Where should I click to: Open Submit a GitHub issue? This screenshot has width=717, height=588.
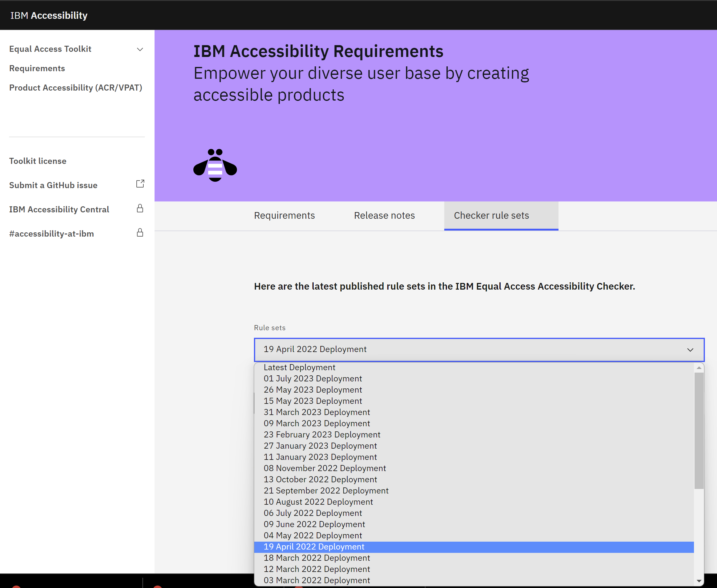coord(53,185)
